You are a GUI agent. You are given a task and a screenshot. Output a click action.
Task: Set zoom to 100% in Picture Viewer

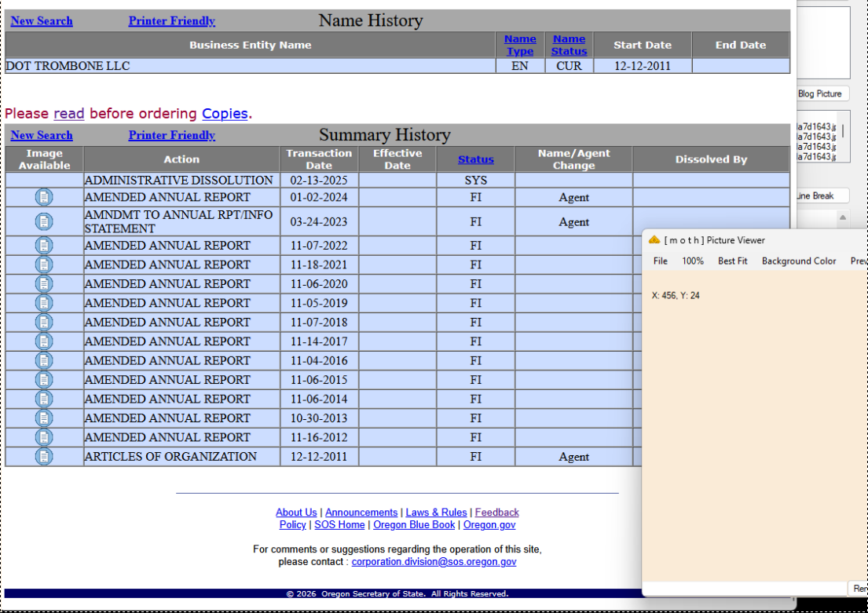[x=692, y=261]
